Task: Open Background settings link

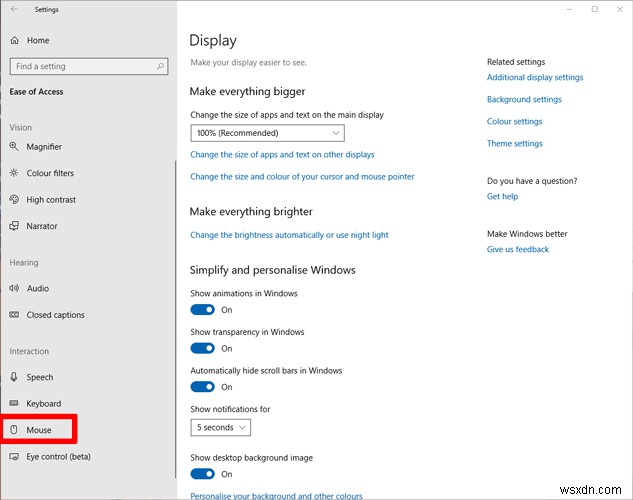Action: click(x=524, y=99)
